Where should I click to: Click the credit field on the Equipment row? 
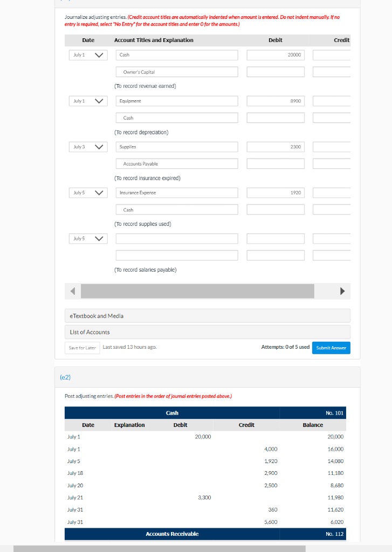332,101
